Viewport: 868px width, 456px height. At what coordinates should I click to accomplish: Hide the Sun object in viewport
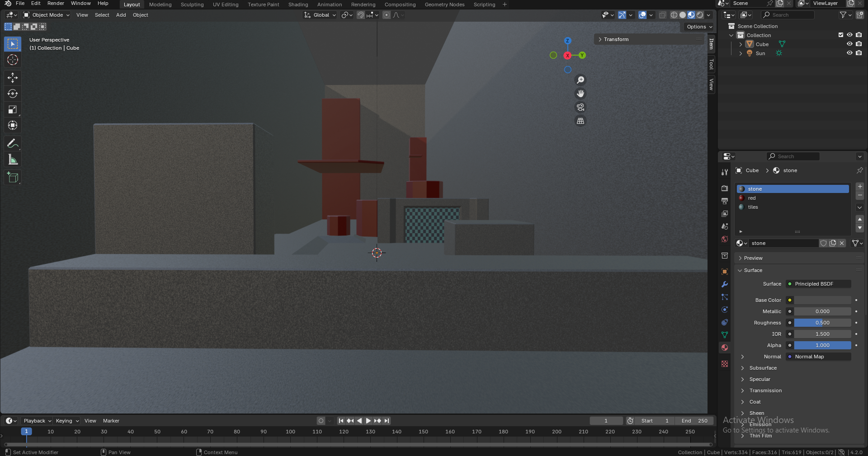(849, 53)
